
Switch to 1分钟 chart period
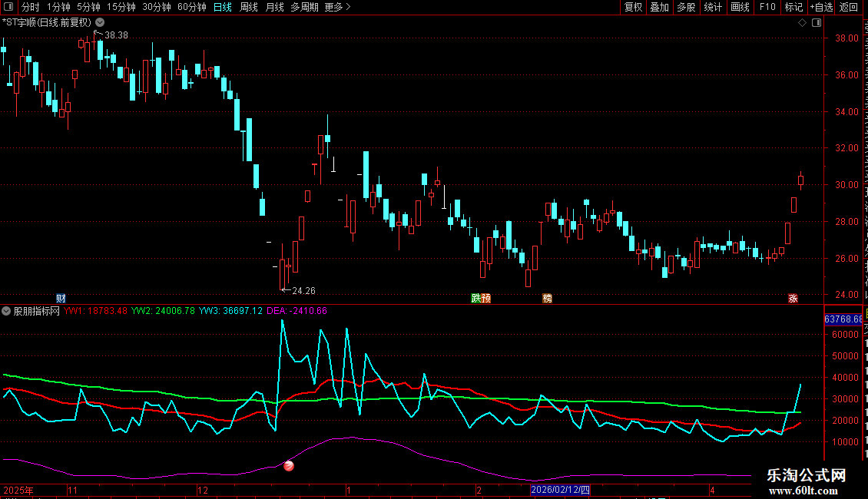click(x=58, y=7)
